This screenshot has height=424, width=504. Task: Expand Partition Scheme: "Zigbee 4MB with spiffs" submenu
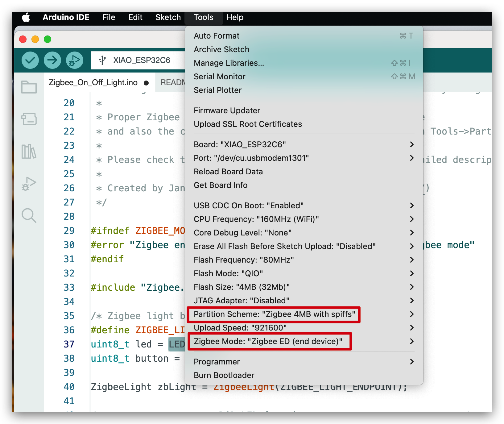click(304, 314)
